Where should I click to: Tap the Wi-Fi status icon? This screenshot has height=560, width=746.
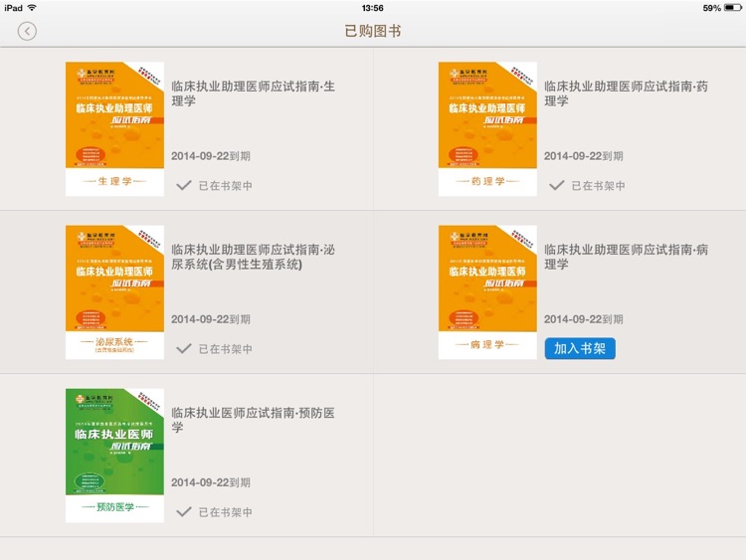tap(32, 8)
